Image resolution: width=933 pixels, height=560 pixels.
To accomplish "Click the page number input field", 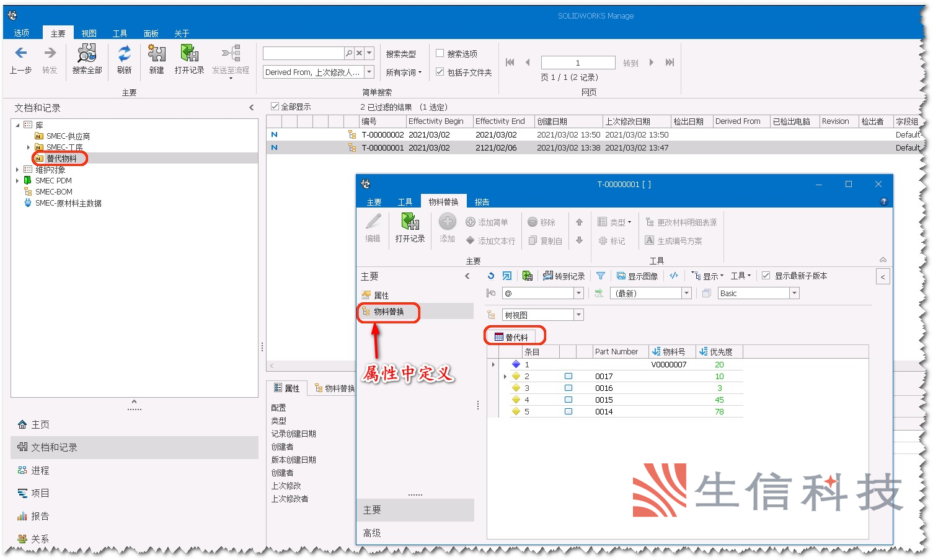I will pos(578,63).
